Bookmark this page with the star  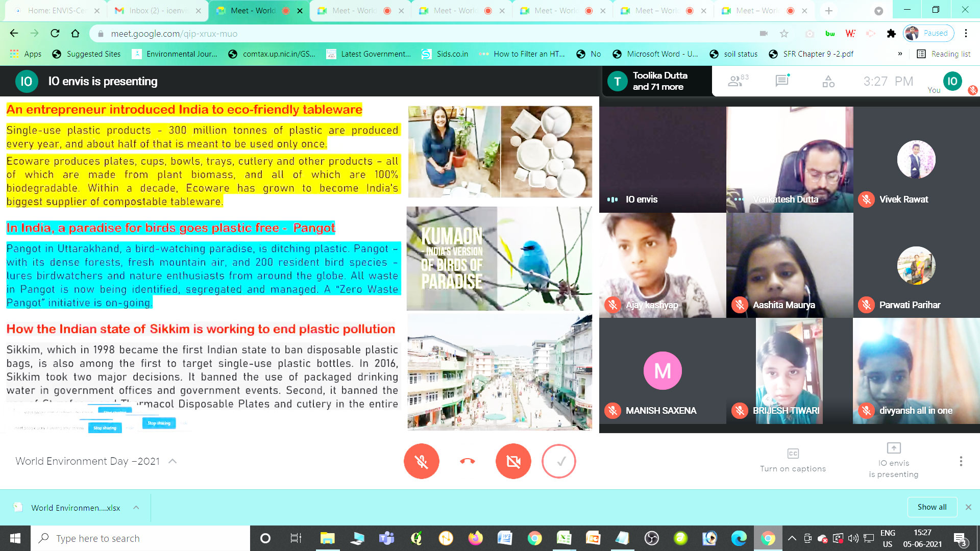[x=784, y=34]
